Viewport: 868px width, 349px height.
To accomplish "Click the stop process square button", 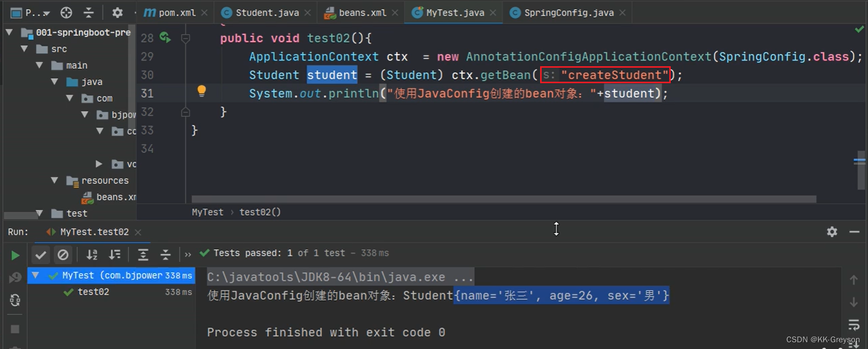I will point(15,329).
